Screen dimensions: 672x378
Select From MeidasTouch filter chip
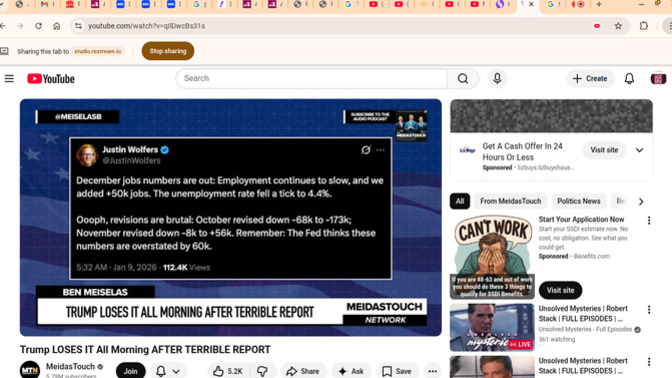pyautogui.click(x=510, y=201)
